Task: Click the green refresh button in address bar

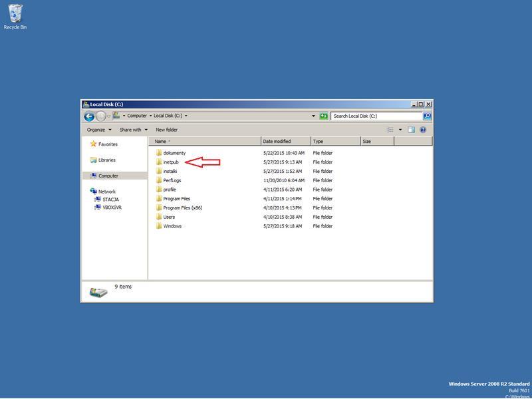Action: [x=324, y=116]
